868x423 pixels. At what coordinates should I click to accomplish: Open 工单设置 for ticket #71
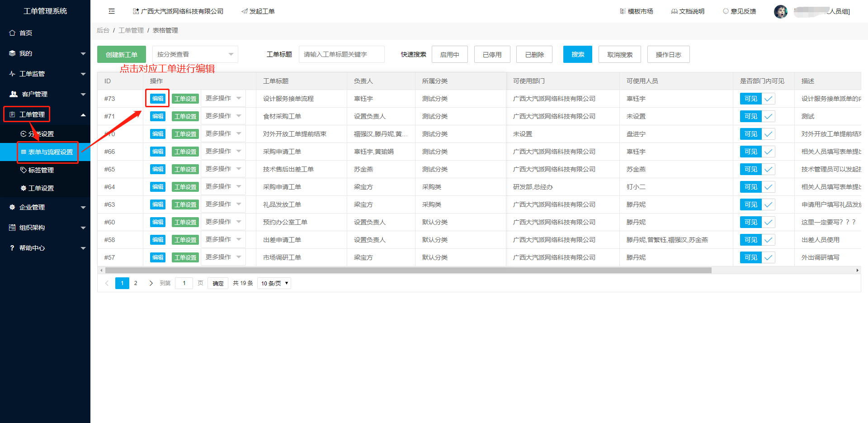[x=185, y=116]
